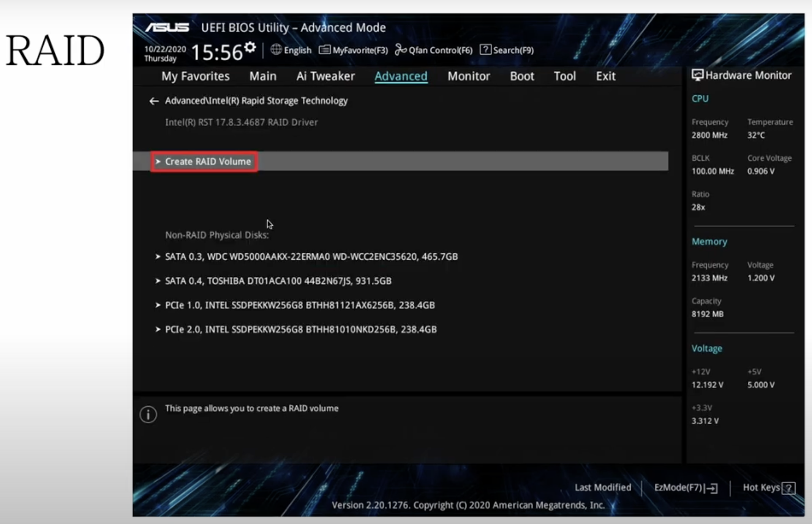Switch to EzMode(F7)
Image resolution: width=812 pixels, height=524 pixels.
(678, 488)
